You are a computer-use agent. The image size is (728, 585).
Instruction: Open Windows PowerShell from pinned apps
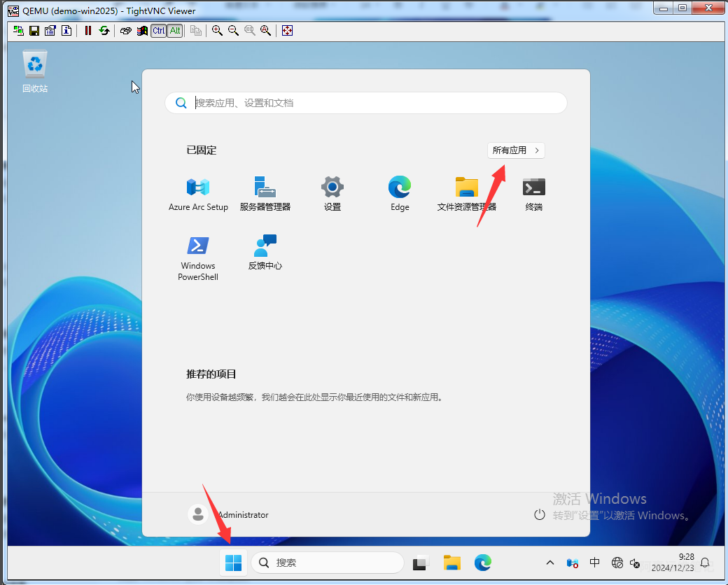[198, 246]
